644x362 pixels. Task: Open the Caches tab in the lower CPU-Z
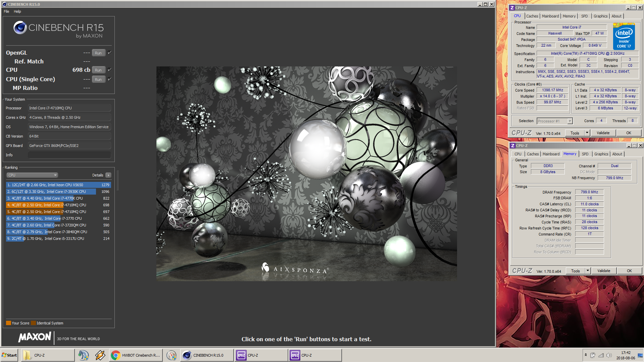[533, 154]
